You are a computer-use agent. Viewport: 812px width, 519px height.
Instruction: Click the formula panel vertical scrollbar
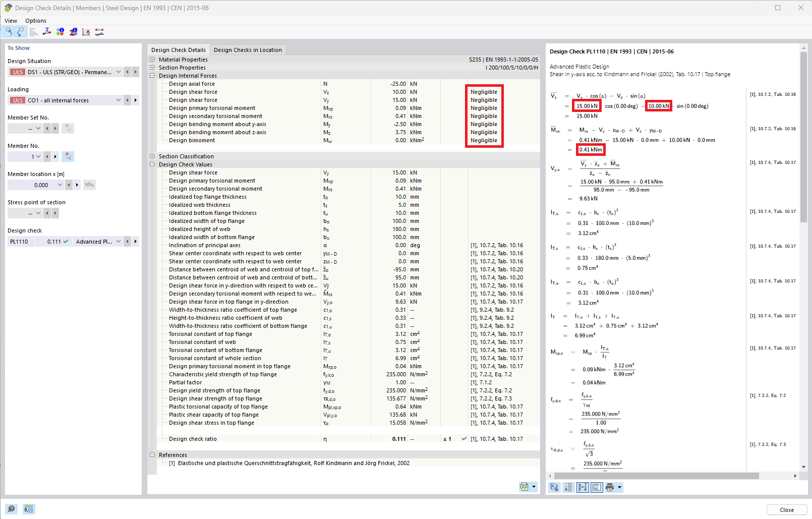(x=803, y=136)
